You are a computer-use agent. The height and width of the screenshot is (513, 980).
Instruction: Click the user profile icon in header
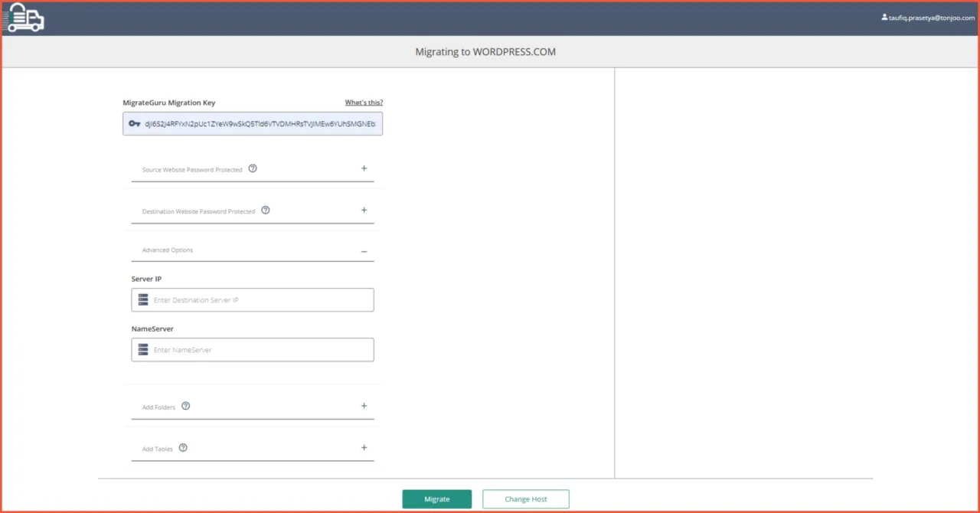[884, 17]
